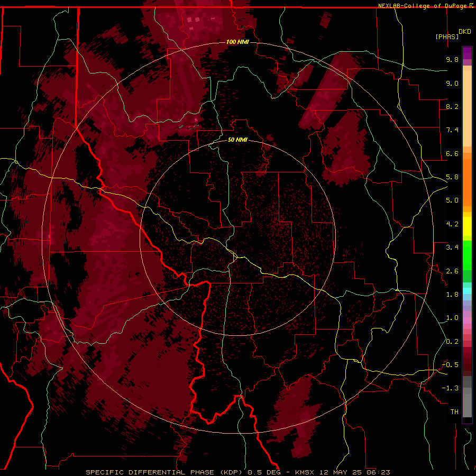Click the 3.4 scale value
The width and height of the screenshot is (476, 476).
pyautogui.click(x=452, y=248)
